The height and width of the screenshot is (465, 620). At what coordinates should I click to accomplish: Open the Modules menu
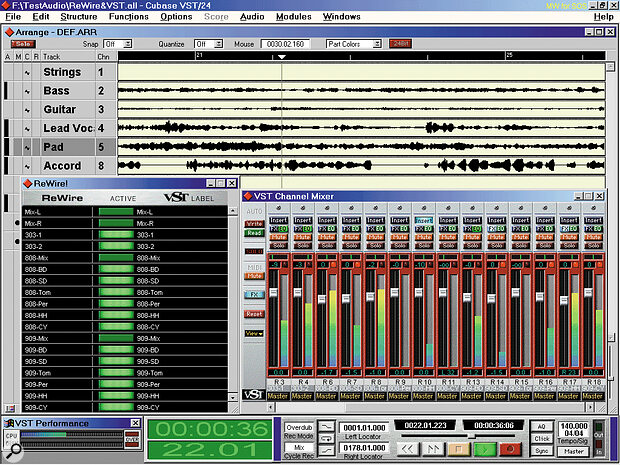point(294,17)
